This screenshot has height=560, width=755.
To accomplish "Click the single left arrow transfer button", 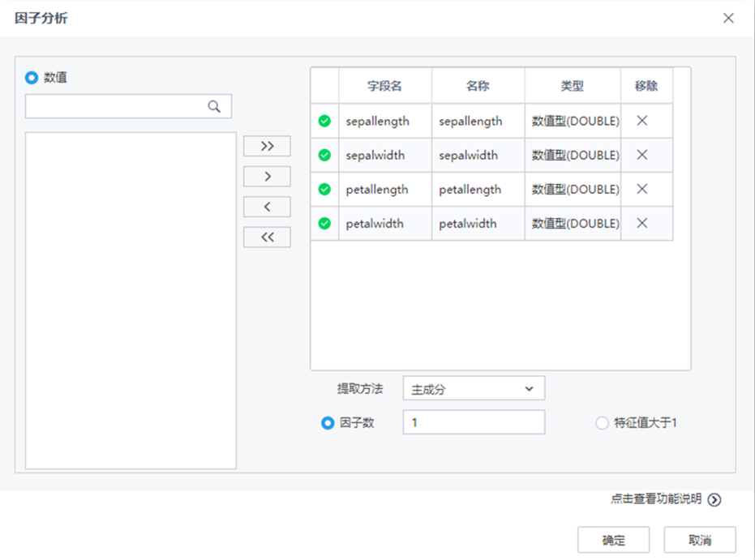I will tap(267, 207).
